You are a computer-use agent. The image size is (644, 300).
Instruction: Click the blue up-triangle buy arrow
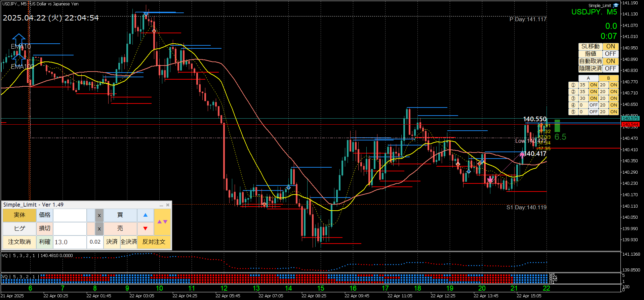(x=145, y=215)
